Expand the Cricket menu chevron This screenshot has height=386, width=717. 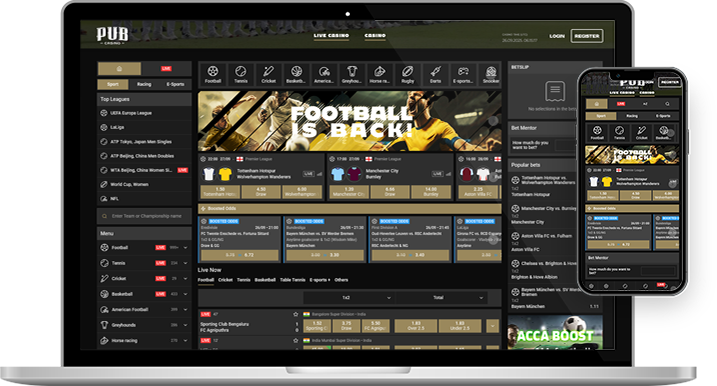pos(185,279)
